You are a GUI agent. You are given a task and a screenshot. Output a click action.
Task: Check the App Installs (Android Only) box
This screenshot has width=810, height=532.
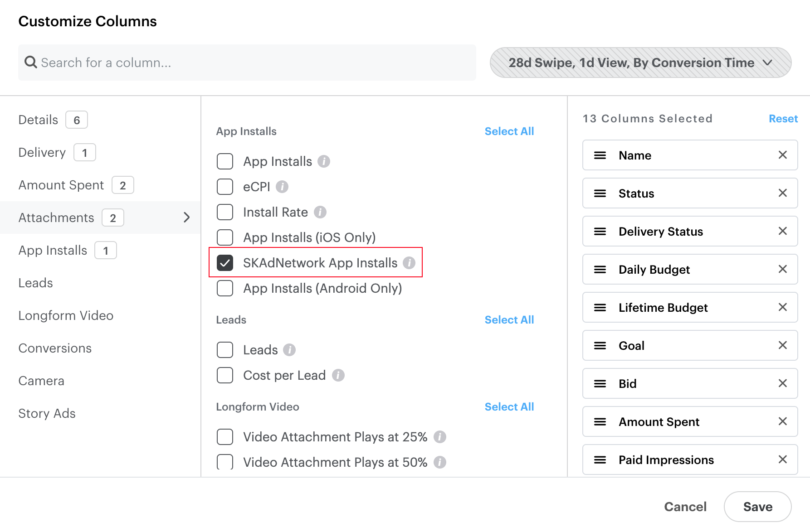[x=225, y=288]
